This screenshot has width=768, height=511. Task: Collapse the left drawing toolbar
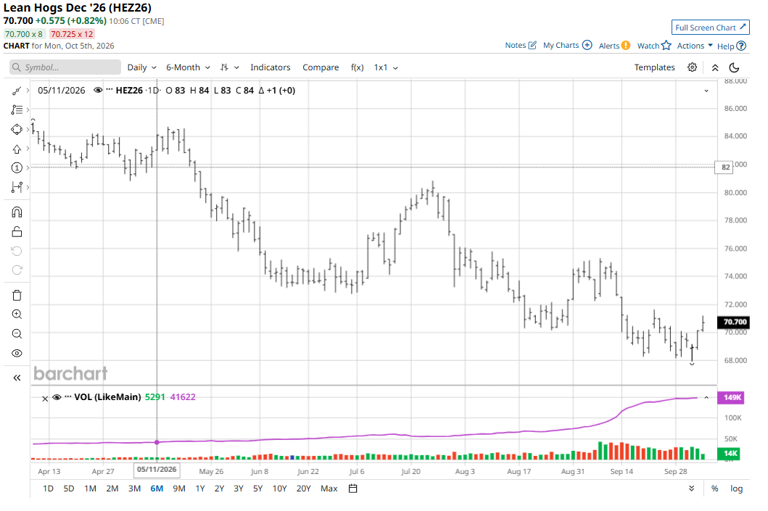click(x=17, y=378)
